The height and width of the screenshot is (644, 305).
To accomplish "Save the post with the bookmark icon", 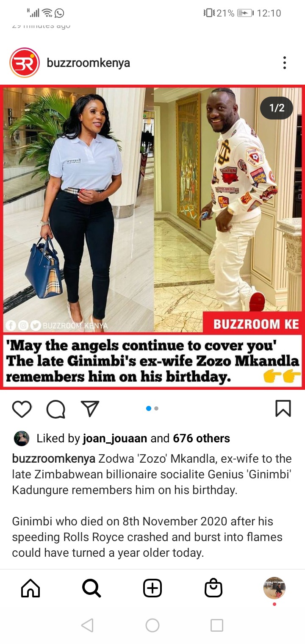I will click(283, 408).
